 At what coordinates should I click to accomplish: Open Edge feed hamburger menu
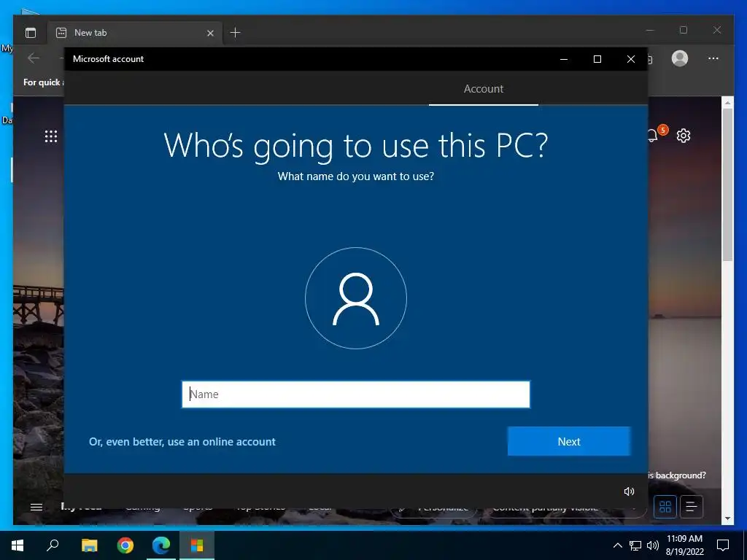(x=36, y=507)
